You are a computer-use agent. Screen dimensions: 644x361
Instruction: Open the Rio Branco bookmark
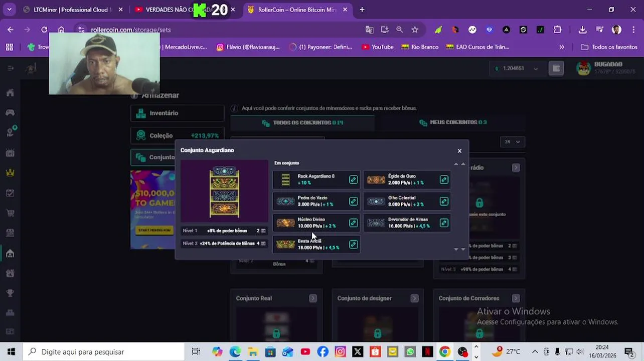pyautogui.click(x=420, y=47)
